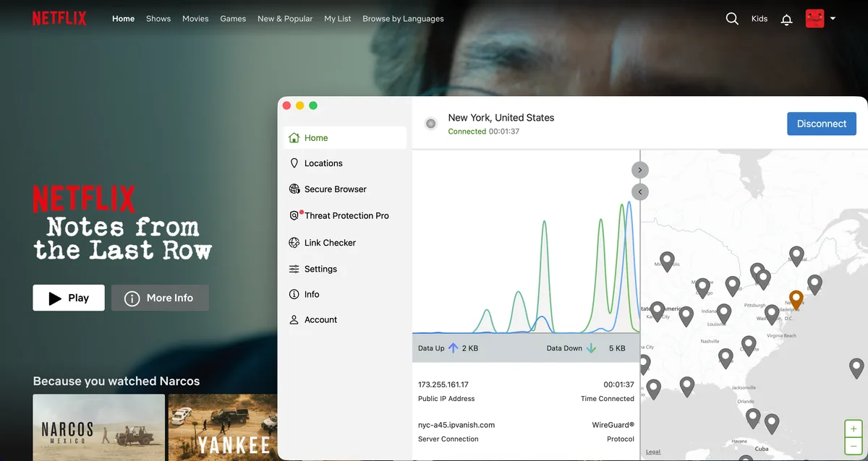Click the Data Up 2 KB readout
This screenshot has height=461, width=868.
pos(448,348)
